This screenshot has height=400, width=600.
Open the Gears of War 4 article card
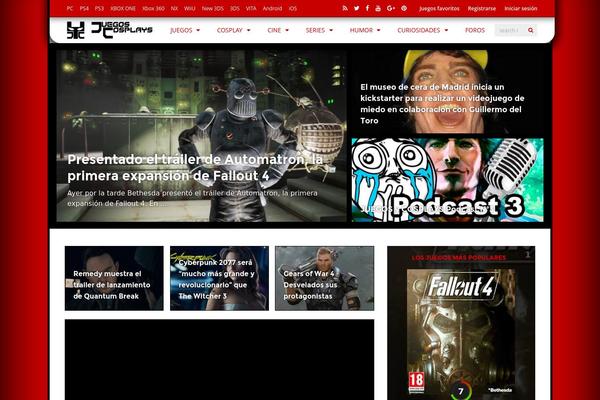(x=324, y=278)
